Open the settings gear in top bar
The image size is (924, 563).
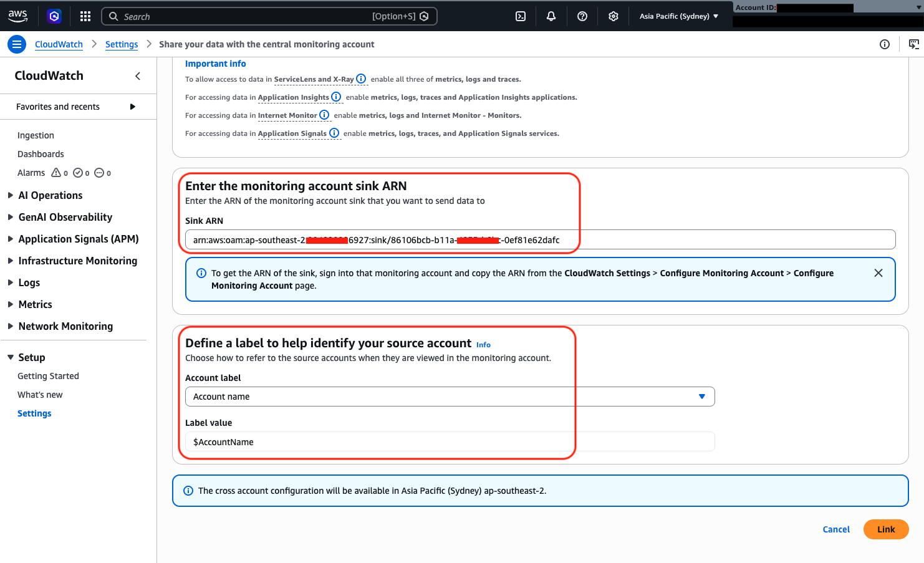614,16
